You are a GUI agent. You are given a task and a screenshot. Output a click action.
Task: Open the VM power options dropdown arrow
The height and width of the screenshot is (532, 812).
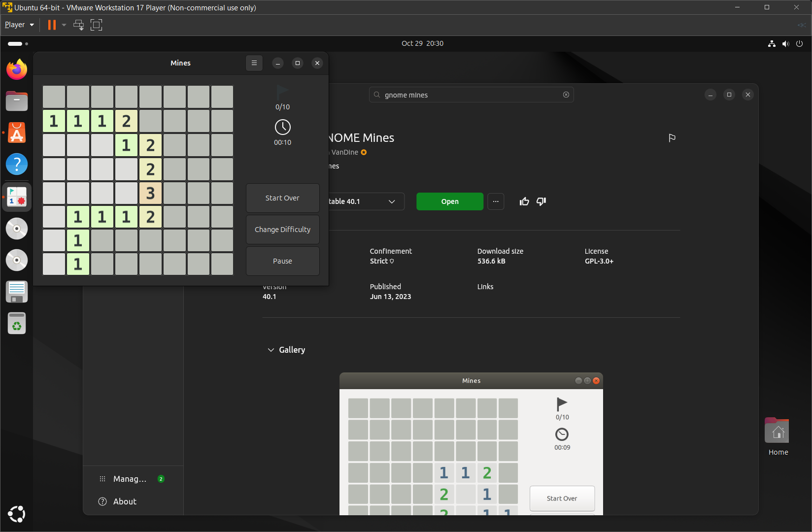pyautogui.click(x=64, y=25)
